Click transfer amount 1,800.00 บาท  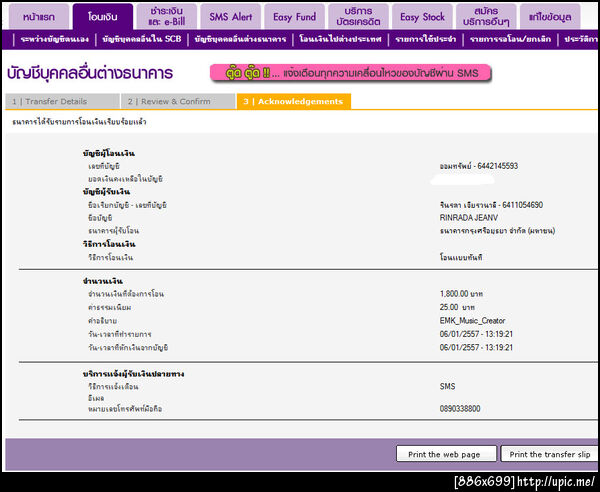(461, 294)
